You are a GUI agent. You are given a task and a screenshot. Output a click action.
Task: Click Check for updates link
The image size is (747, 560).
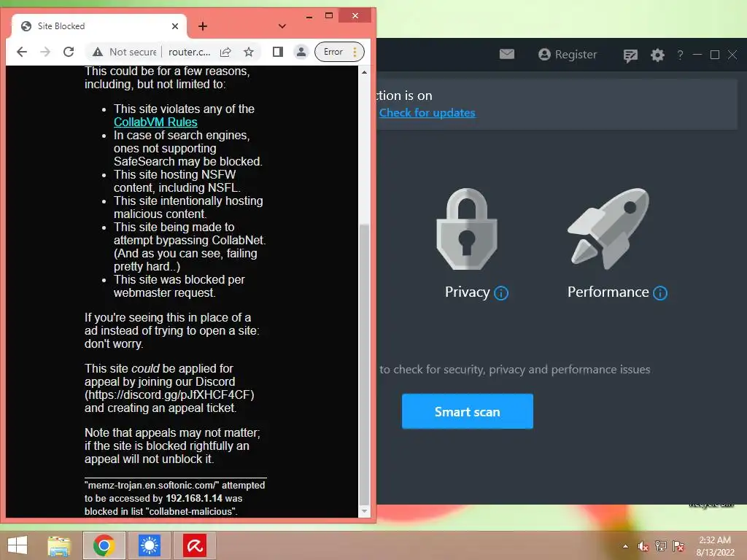click(x=427, y=113)
